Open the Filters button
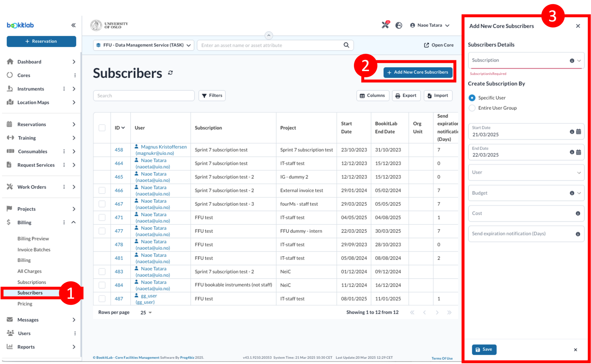The height and width of the screenshot is (364, 591). [212, 96]
